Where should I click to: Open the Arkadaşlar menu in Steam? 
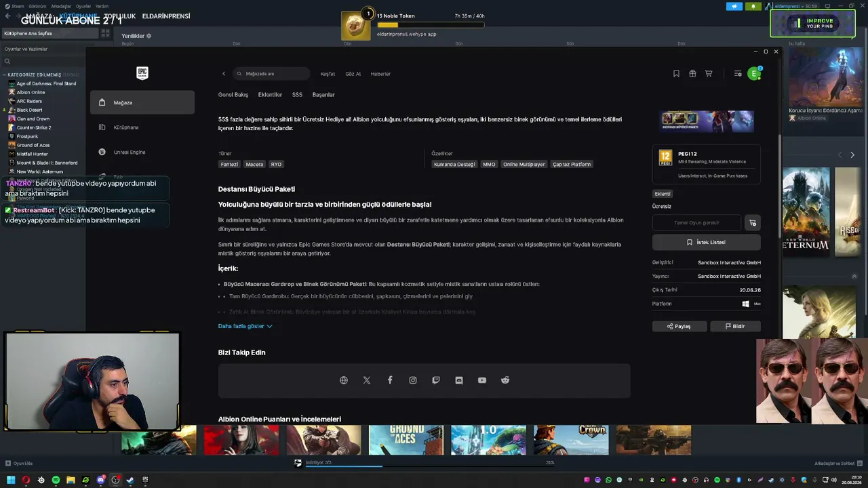[x=61, y=6]
